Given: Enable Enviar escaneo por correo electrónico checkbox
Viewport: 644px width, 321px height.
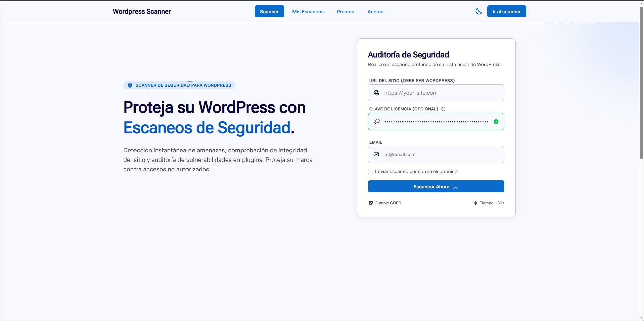Looking at the screenshot, I should [x=370, y=172].
